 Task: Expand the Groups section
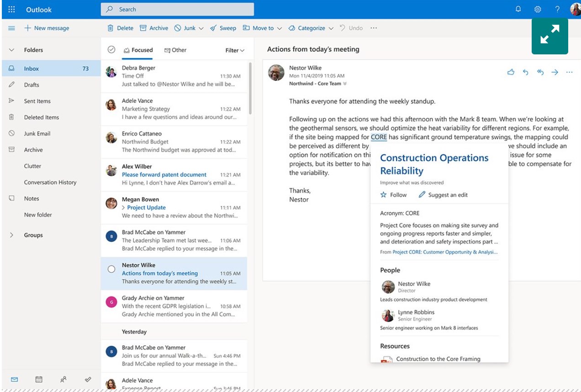[12, 235]
